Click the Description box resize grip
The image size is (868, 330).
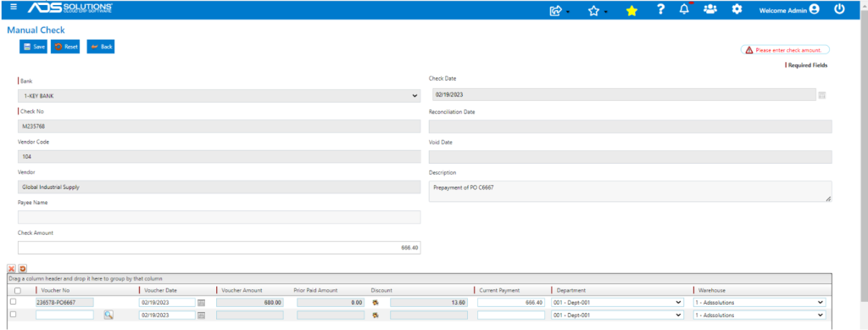(828, 199)
